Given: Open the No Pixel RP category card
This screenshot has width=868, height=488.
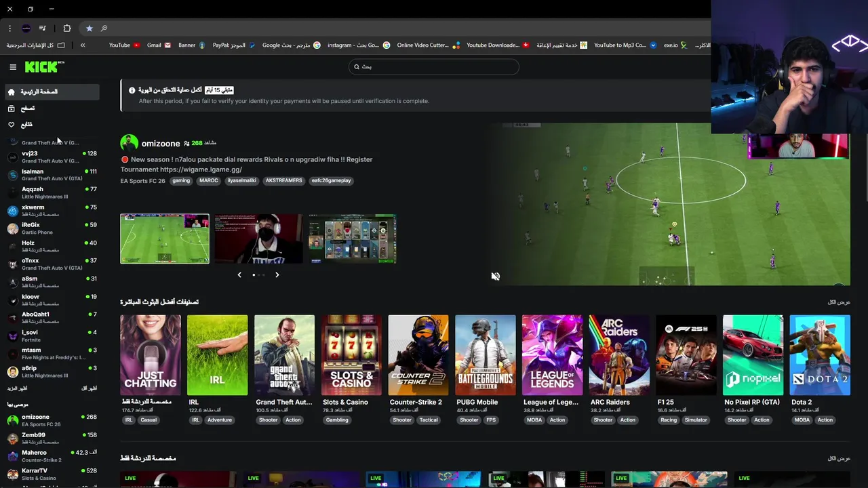Looking at the screenshot, I should [x=753, y=354].
